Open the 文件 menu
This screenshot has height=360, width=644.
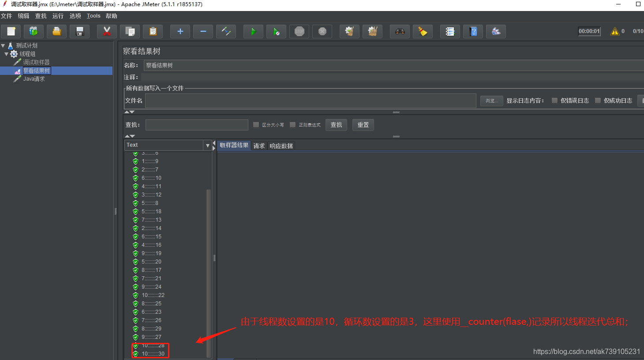(x=7, y=16)
